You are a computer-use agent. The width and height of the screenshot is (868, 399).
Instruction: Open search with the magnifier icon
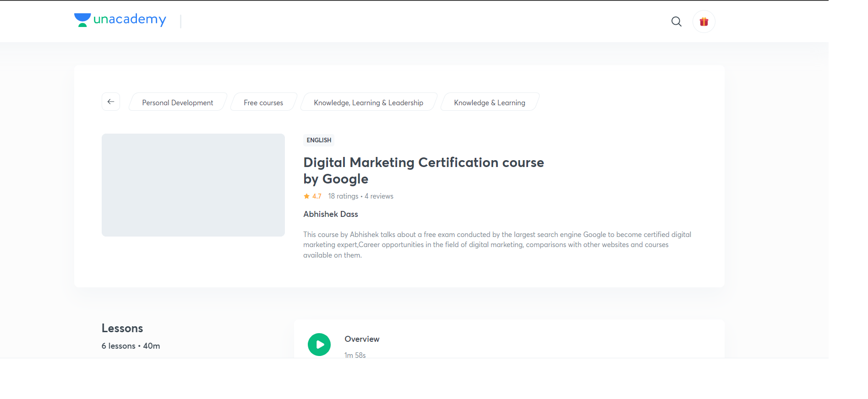[x=676, y=22]
